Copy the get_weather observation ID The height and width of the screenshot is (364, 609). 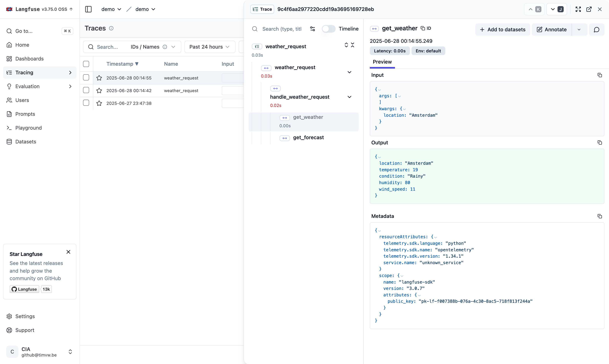(426, 28)
